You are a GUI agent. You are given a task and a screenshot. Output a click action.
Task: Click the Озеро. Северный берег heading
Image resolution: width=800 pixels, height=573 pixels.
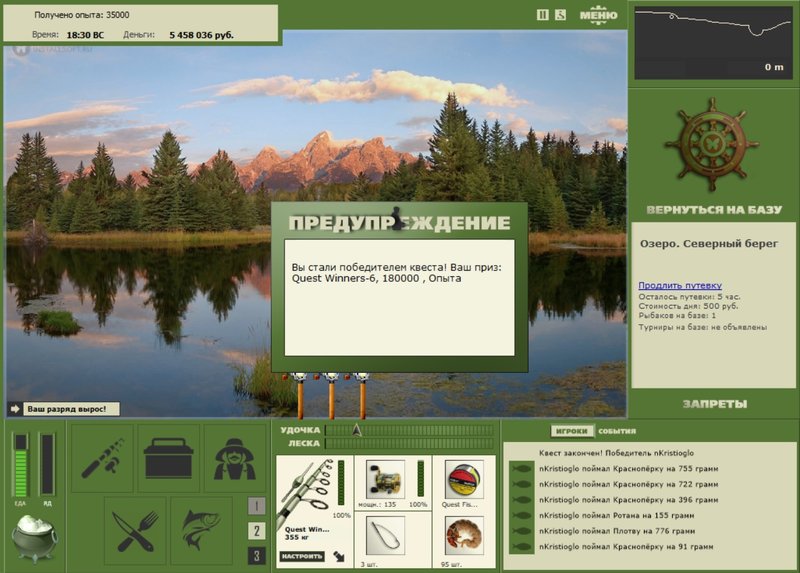709,243
